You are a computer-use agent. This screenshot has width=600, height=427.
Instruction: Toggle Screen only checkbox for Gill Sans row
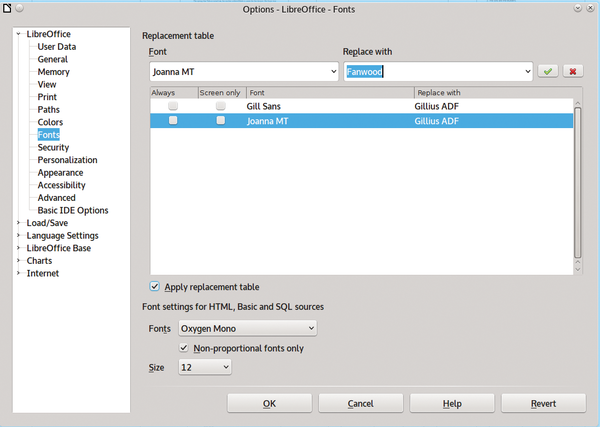point(220,106)
